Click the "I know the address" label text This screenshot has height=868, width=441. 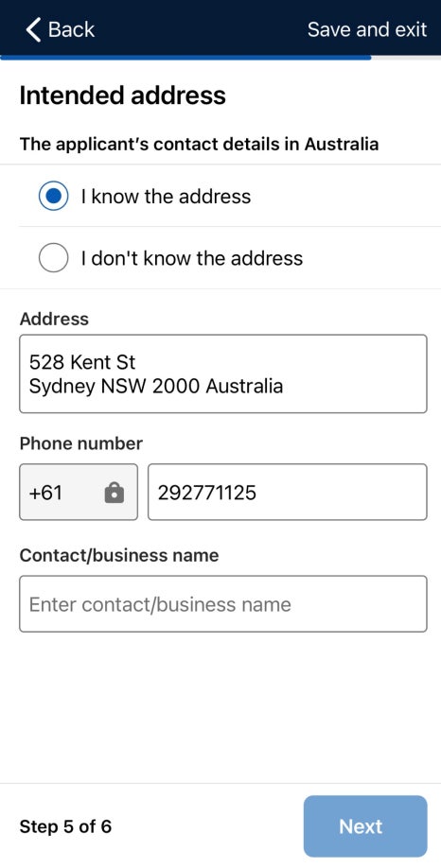[x=166, y=197]
